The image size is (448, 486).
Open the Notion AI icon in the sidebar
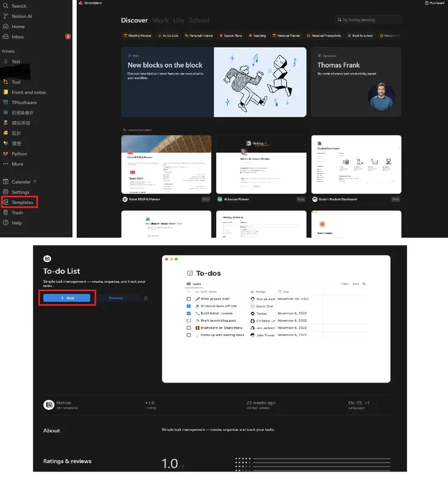5,16
